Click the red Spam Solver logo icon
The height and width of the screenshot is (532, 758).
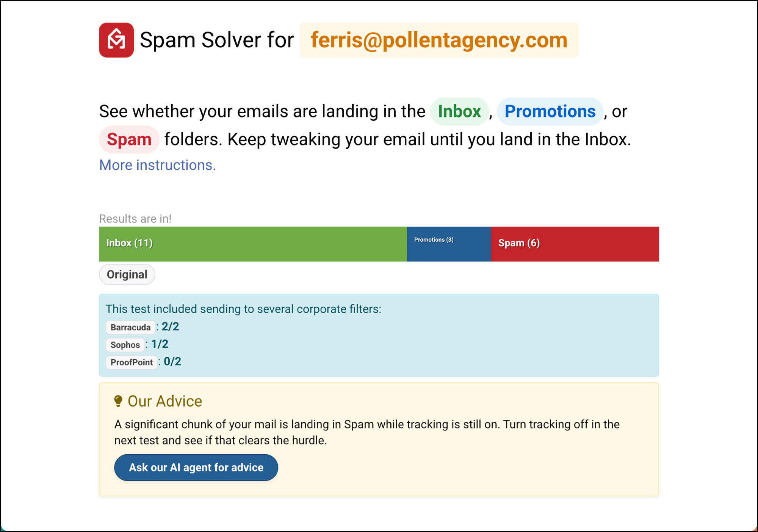coord(116,40)
